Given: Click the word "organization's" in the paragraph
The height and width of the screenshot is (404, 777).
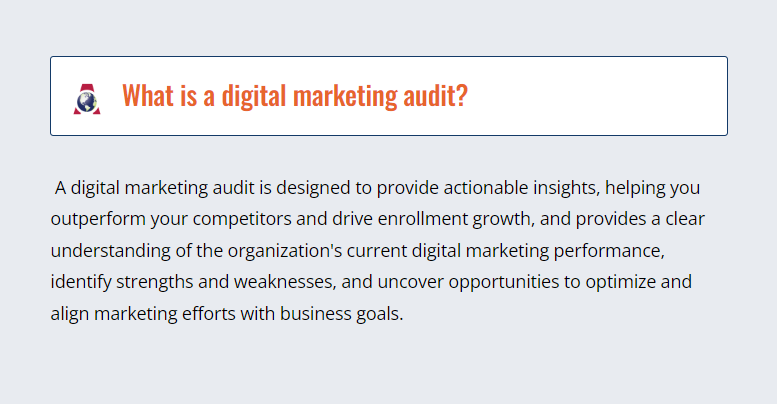Looking at the screenshot, I should (285, 251).
